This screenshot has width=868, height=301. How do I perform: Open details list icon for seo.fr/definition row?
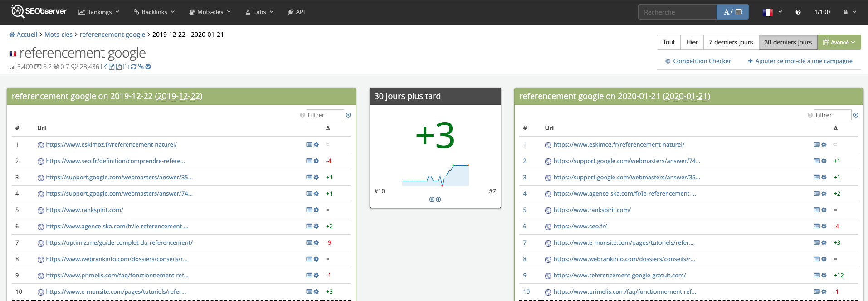click(x=309, y=161)
